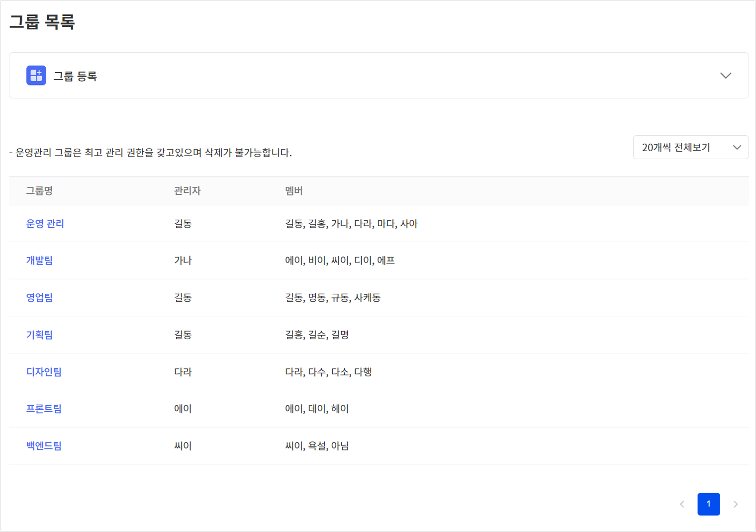
Task: Click the 운영관리 그룹 notice text
Action: point(150,153)
